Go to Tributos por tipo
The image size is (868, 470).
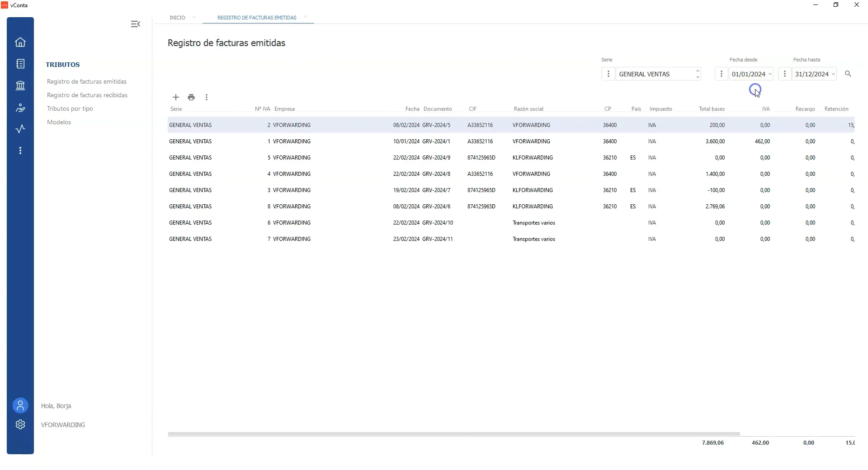click(70, 108)
